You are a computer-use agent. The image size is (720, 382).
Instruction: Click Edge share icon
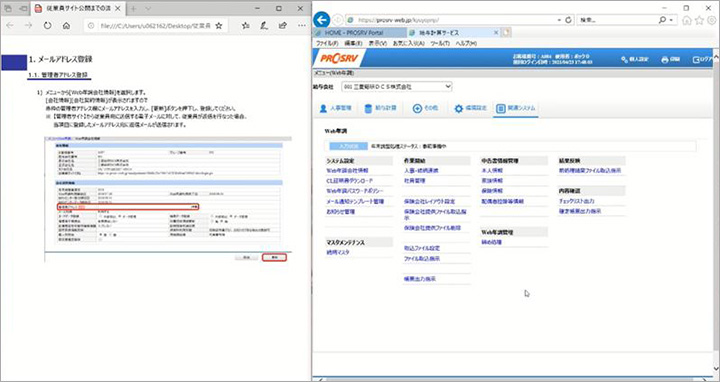tap(283, 26)
